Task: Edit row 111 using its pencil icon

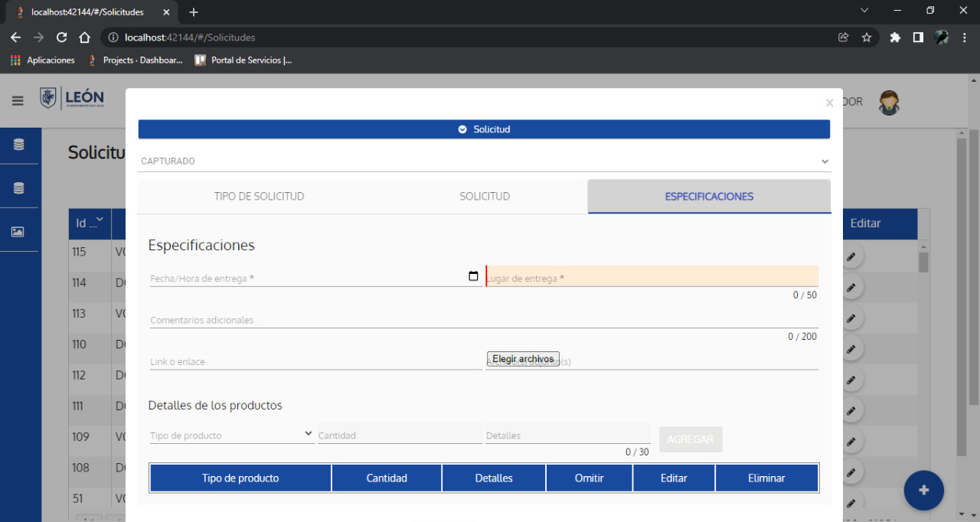Action: point(851,410)
